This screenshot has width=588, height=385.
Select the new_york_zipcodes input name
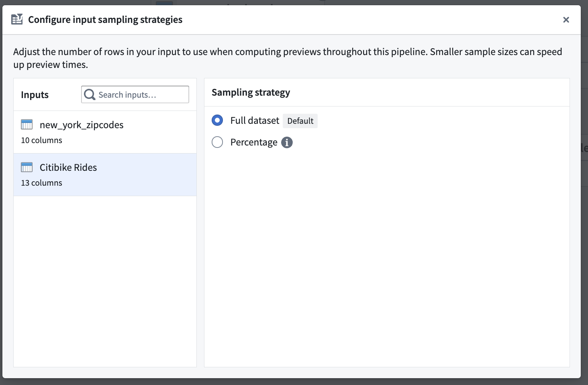tap(82, 125)
